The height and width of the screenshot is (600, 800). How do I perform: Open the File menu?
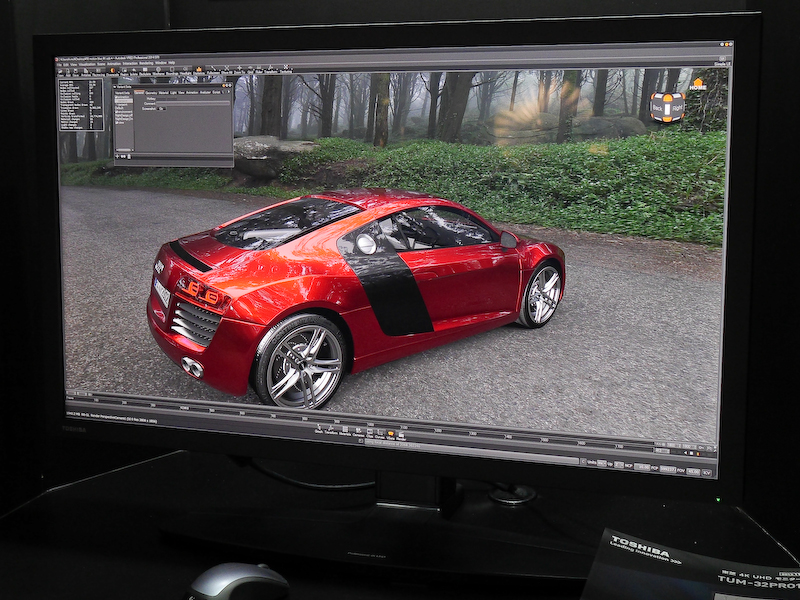point(59,63)
